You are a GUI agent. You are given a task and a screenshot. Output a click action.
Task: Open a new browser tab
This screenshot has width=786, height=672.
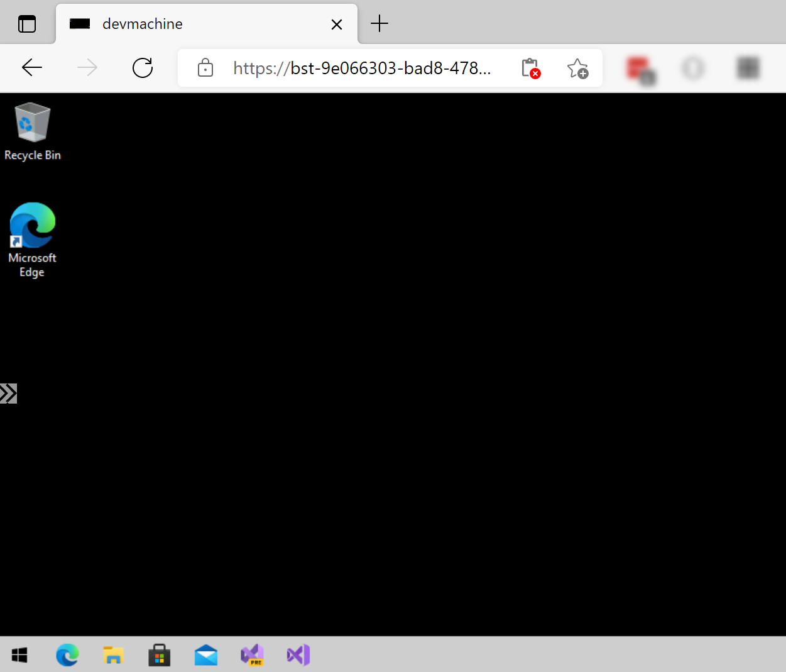point(379,24)
